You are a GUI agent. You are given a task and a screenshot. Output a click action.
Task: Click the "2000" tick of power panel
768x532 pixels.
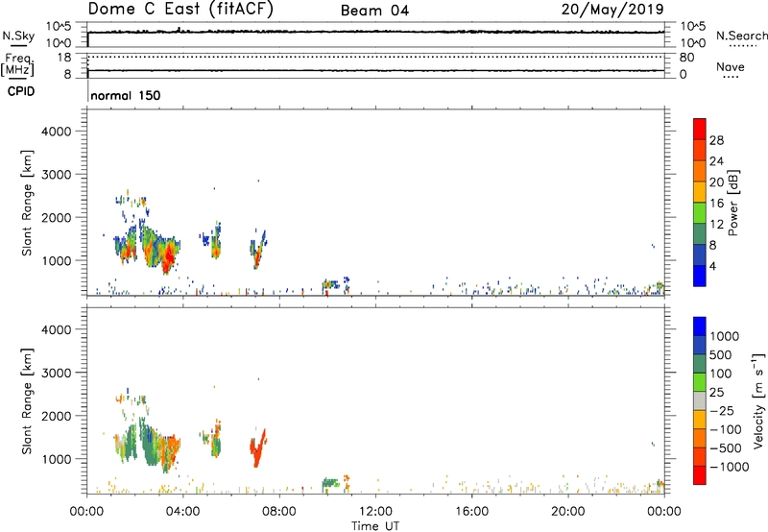(x=57, y=217)
